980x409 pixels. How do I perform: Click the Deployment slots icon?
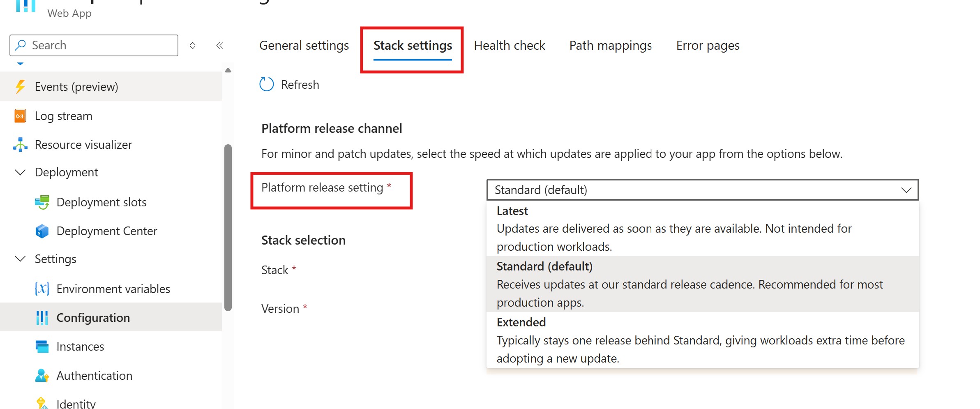(42, 202)
